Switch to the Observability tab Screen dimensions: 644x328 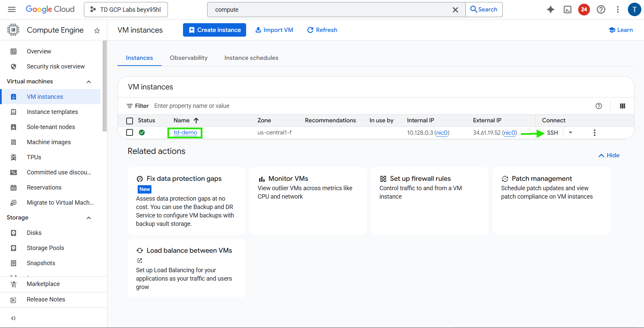pos(188,58)
